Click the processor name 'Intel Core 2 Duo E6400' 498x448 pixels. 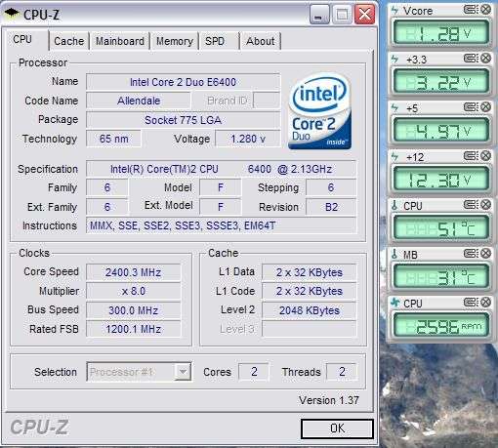[x=183, y=82]
